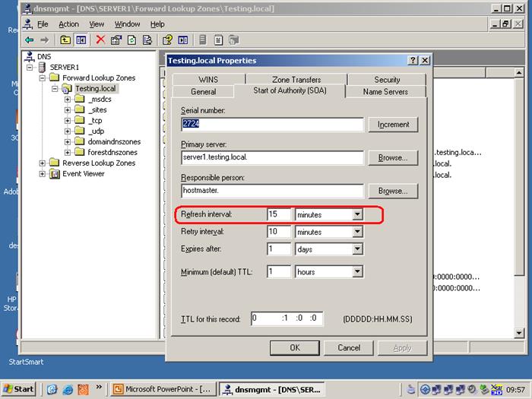The image size is (532, 399).
Task: Select the domaindnszones folder
Action: pos(114,141)
